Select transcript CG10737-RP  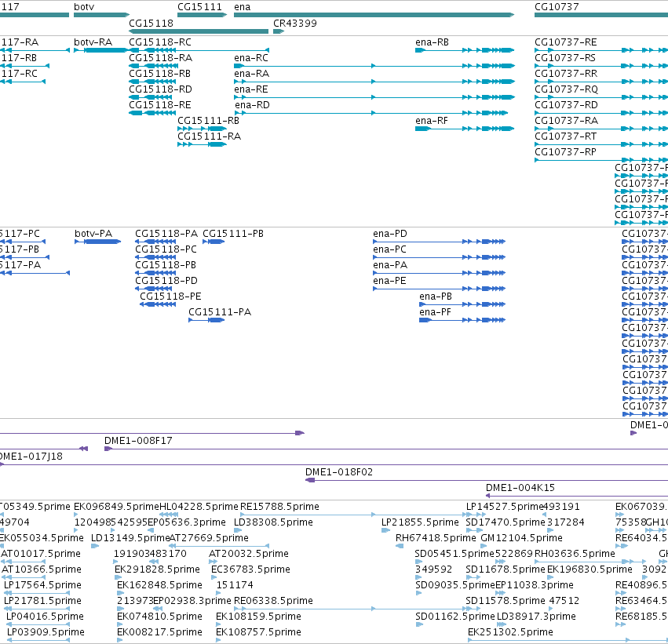point(565,152)
